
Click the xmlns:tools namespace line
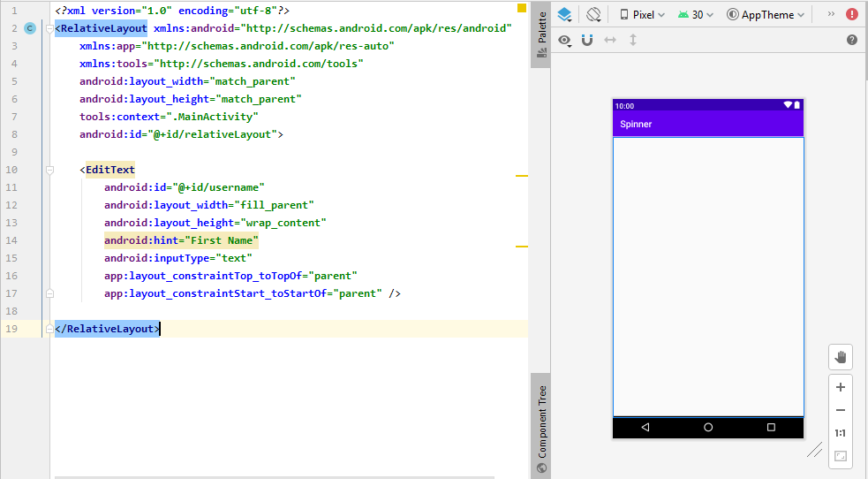point(222,64)
